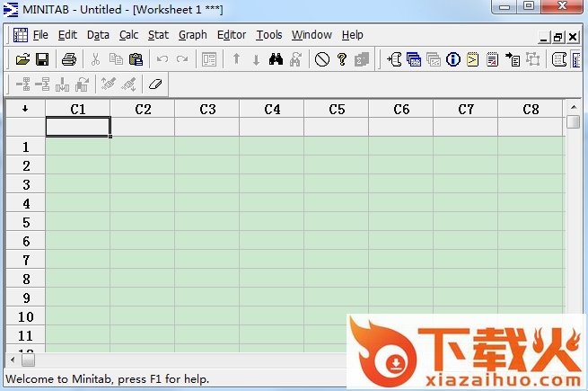Click the Paste clipboard icon
The image size is (588, 391).
136,59
